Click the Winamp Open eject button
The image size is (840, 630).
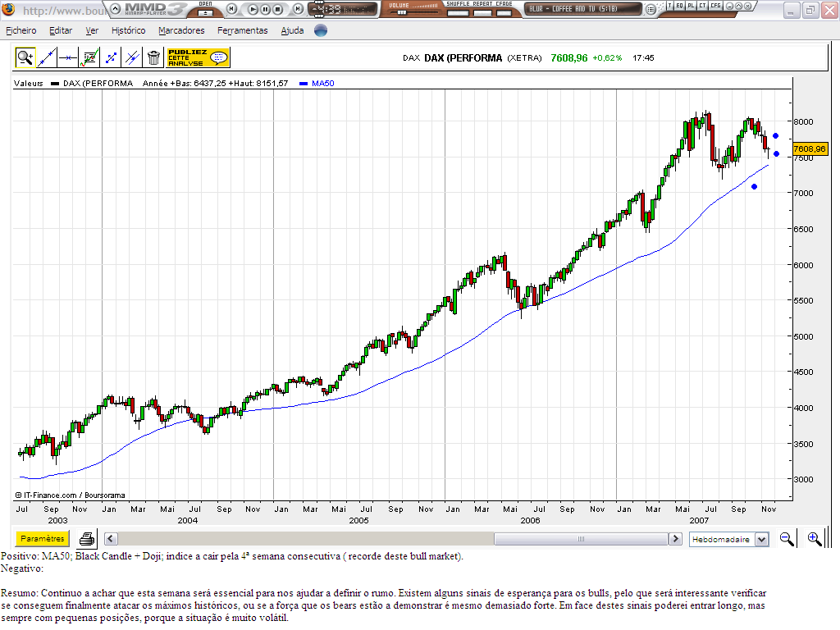coord(205,13)
